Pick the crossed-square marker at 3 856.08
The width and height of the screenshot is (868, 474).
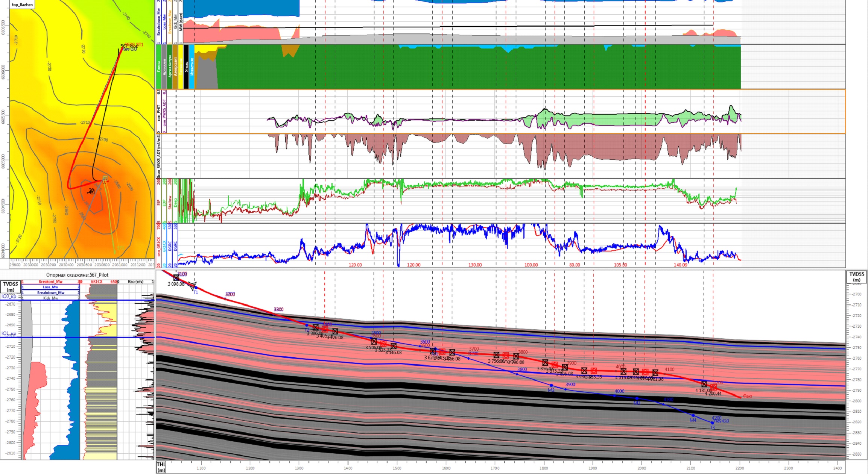[545, 363]
